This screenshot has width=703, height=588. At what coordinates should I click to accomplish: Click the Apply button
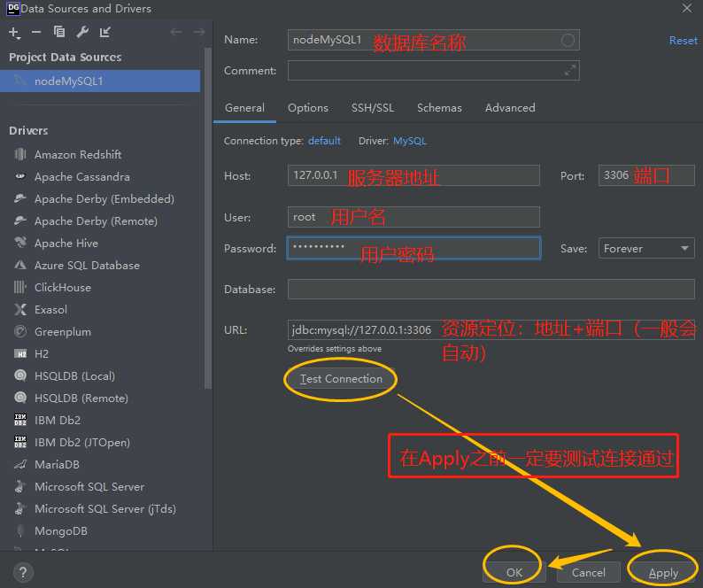coord(663,573)
